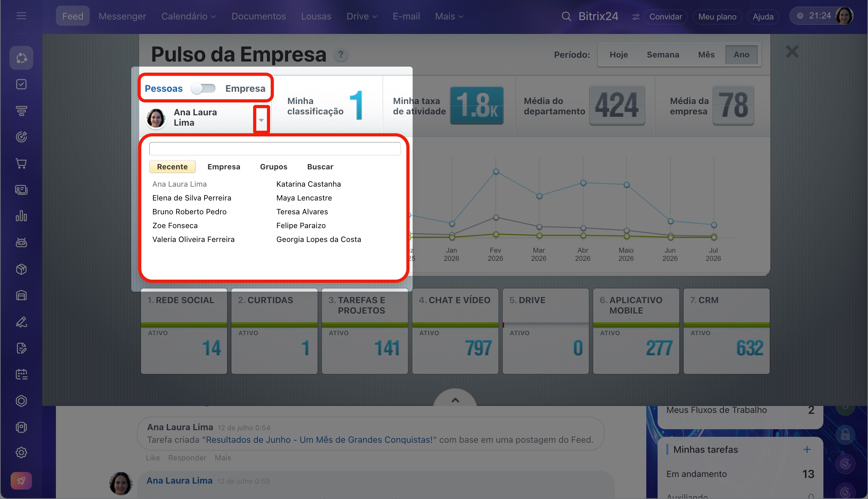Viewport: 868px width, 499px height.
Task: Click the 21:24 clock button
Action: pos(815,16)
